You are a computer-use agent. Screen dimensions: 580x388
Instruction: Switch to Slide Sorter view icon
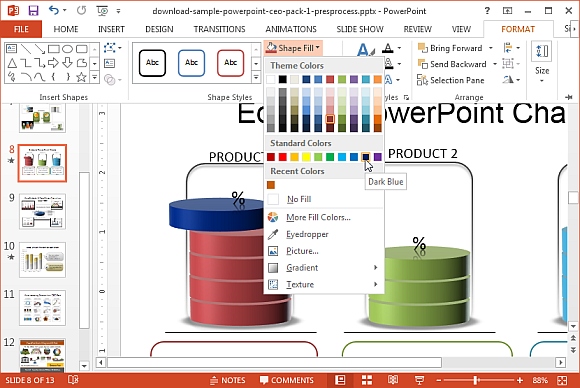coord(367,380)
